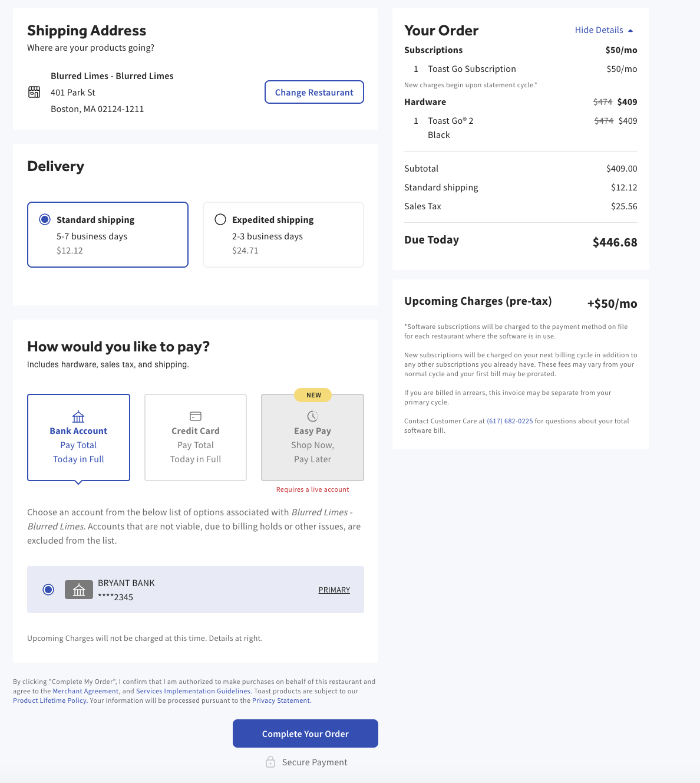The width and height of the screenshot is (700, 783).
Task: Click the credit card icon in payment options
Action: point(195,415)
